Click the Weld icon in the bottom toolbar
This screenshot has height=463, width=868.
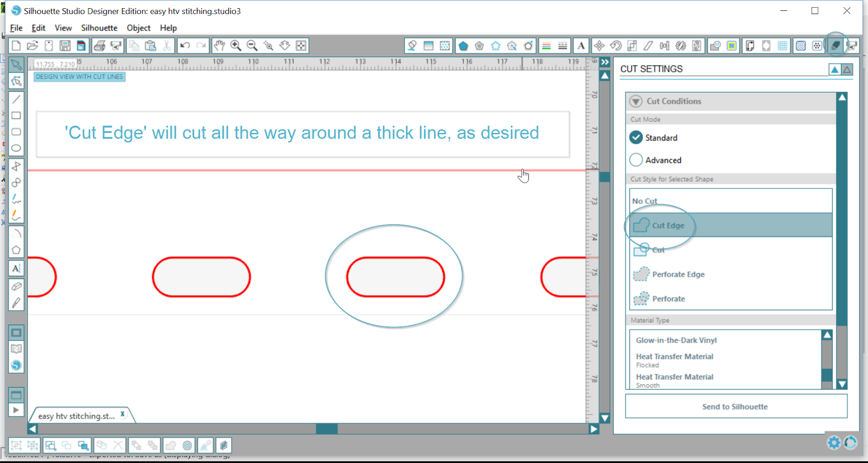coord(170,446)
